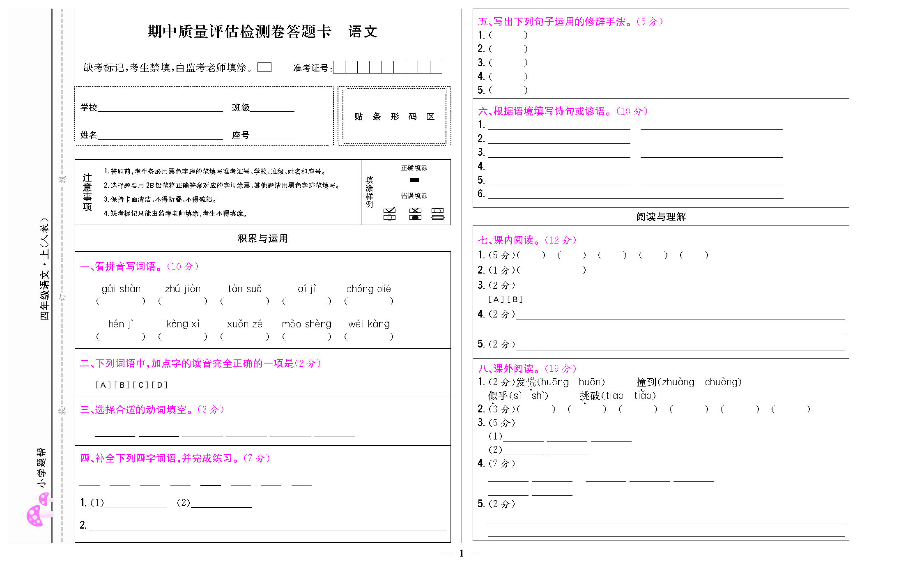
Task: Tick the 缺考标记 box
Action: (264, 67)
